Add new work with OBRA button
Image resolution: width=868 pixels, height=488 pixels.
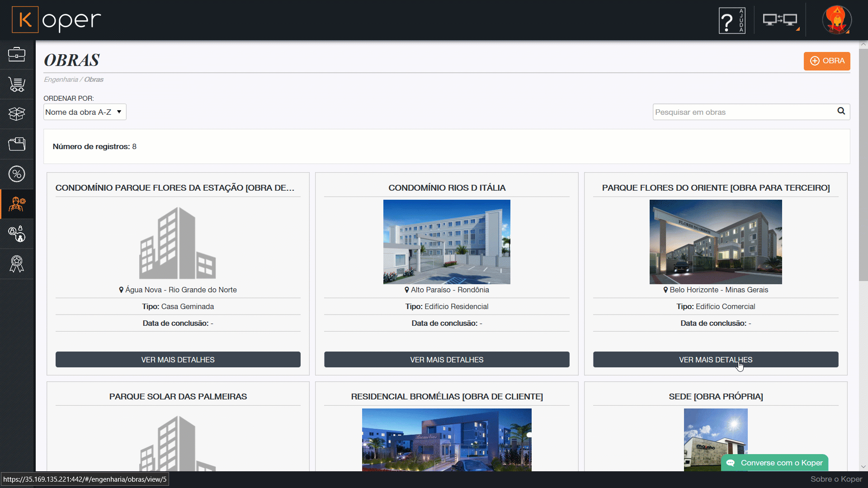pyautogui.click(x=826, y=61)
